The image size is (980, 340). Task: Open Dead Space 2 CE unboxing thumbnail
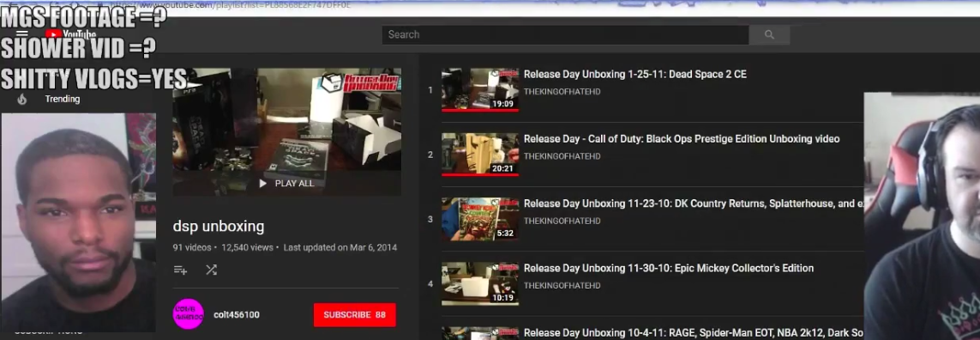click(480, 90)
